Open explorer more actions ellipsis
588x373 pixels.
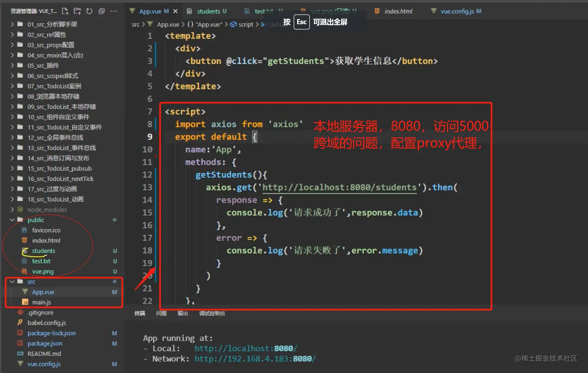point(113,11)
